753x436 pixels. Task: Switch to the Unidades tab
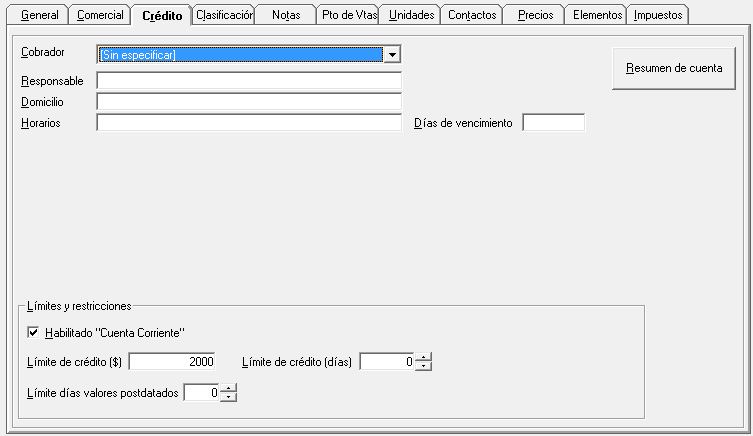[x=411, y=15]
